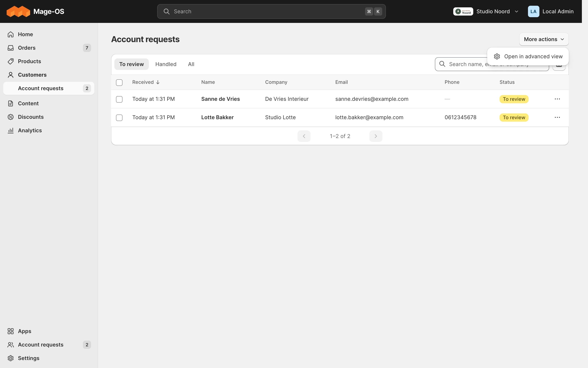This screenshot has height=368, width=588.
Task: Go to the next page of results
Action: click(376, 136)
